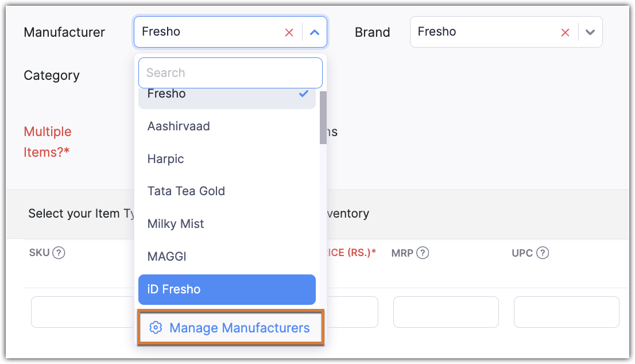Click the MRP help question mark icon

[423, 253]
